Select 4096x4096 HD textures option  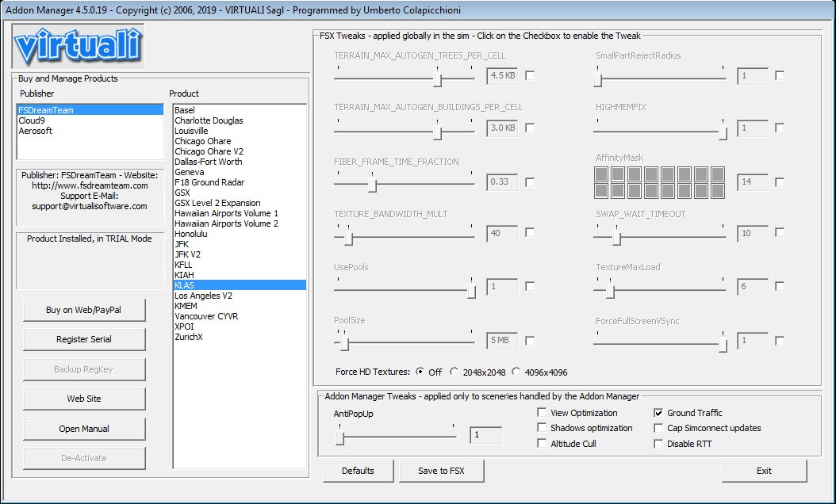(516, 372)
